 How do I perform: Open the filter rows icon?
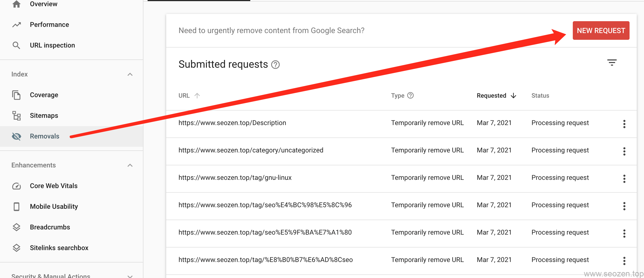tap(612, 63)
